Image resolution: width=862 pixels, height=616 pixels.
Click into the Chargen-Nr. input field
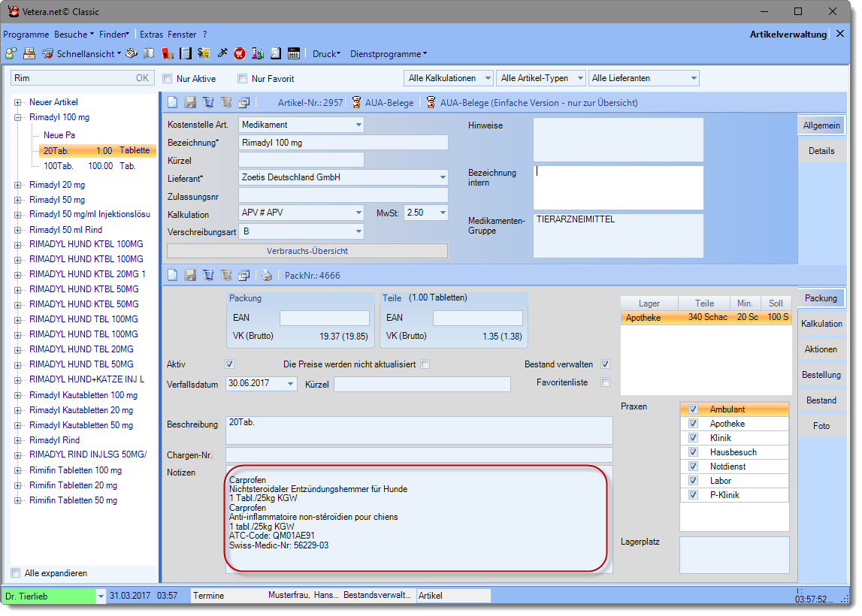pyautogui.click(x=419, y=454)
